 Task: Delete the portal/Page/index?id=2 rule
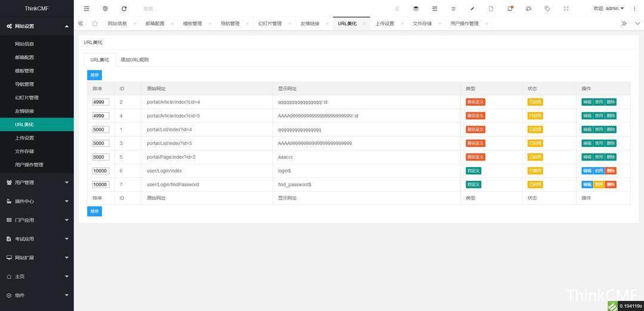tap(611, 157)
